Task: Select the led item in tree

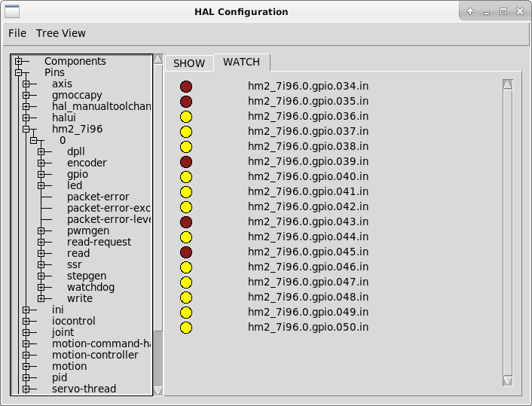Action: click(75, 185)
